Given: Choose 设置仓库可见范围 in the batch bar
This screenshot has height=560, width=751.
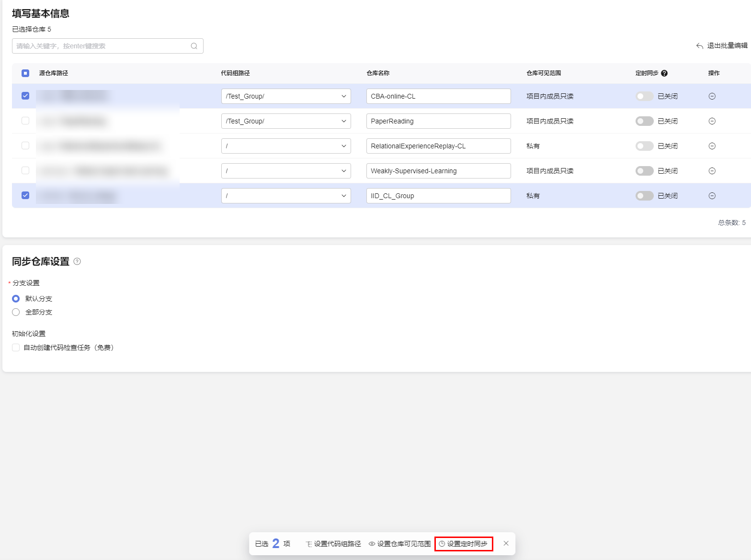Looking at the screenshot, I should point(399,544).
